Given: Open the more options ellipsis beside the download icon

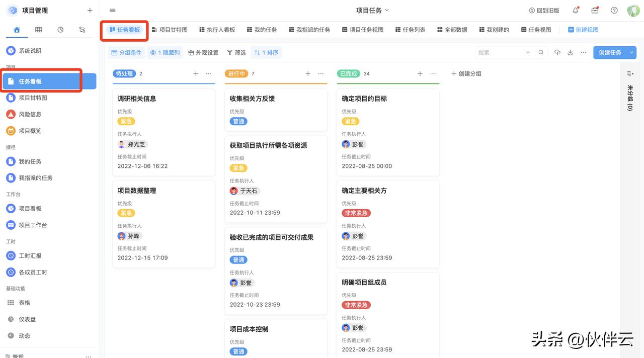Looking at the screenshot, I should [x=583, y=52].
